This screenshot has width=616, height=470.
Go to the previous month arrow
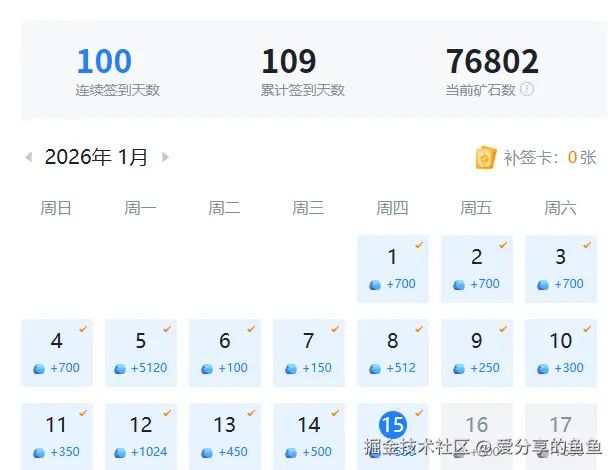pos(28,157)
